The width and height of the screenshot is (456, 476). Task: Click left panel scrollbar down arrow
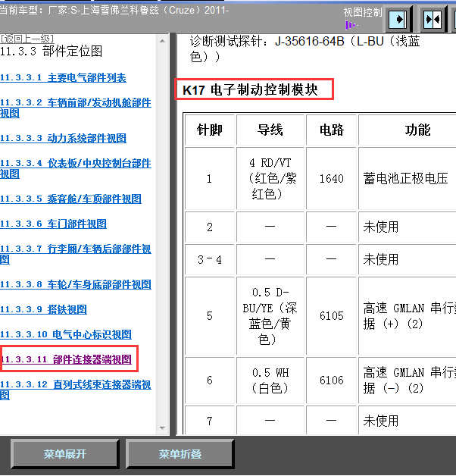tap(162, 428)
